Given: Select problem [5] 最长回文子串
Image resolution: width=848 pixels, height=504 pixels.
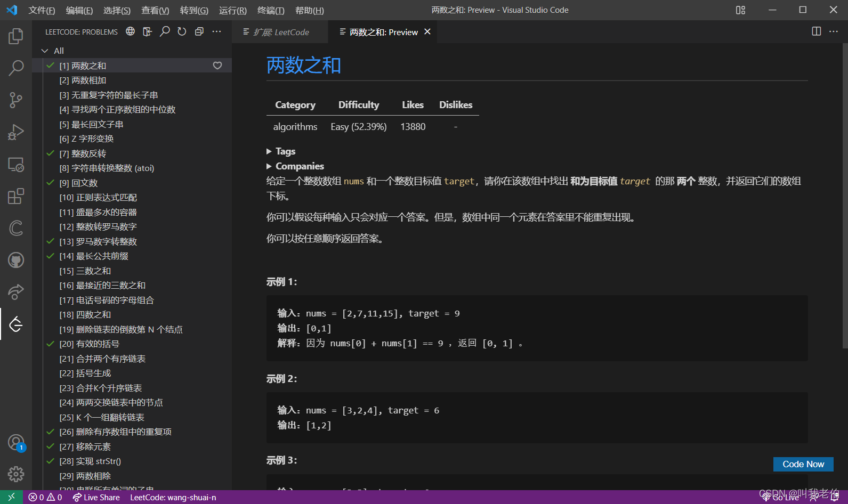Looking at the screenshot, I should click(132, 124).
